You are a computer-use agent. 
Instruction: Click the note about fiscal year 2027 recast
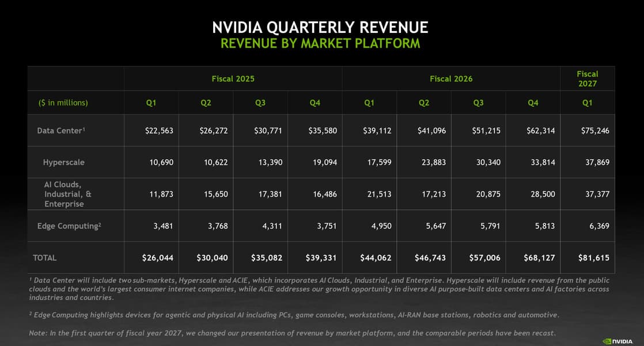[292, 333]
